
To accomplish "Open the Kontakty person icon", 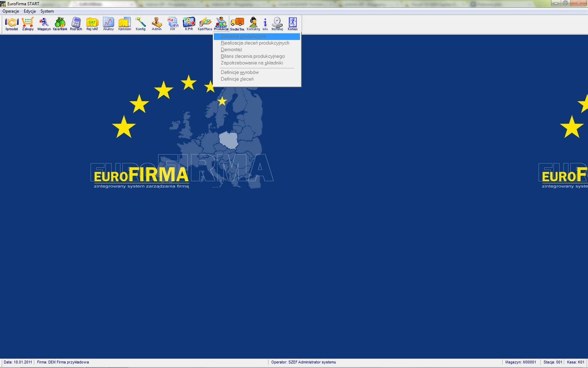I will (x=253, y=24).
